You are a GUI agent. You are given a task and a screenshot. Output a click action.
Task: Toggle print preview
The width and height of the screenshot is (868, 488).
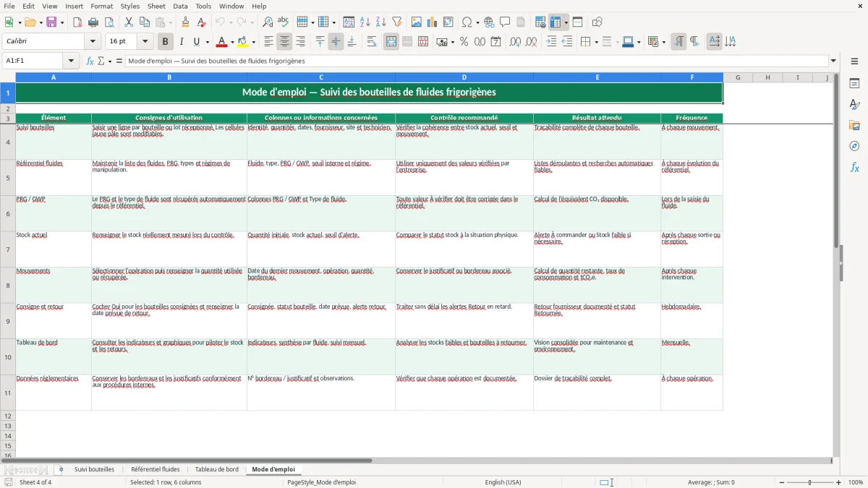pyautogui.click(x=109, y=22)
